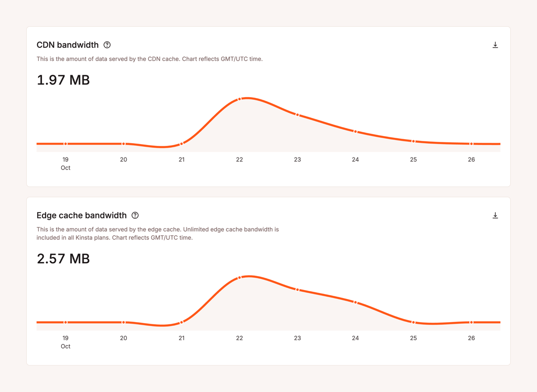This screenshot has height=392, width=537.
Task: Click the peak data point on CDN chart
Action: coord(239,98)
